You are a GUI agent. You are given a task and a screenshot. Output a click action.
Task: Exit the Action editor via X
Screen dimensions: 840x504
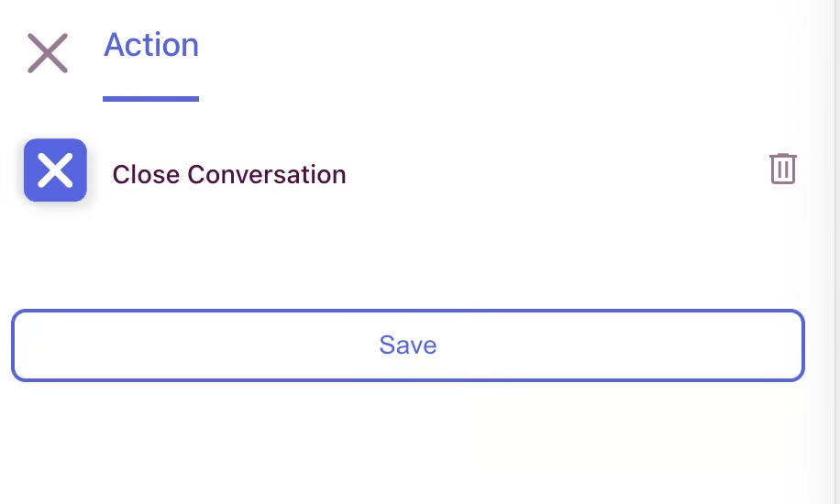[48, 53]
